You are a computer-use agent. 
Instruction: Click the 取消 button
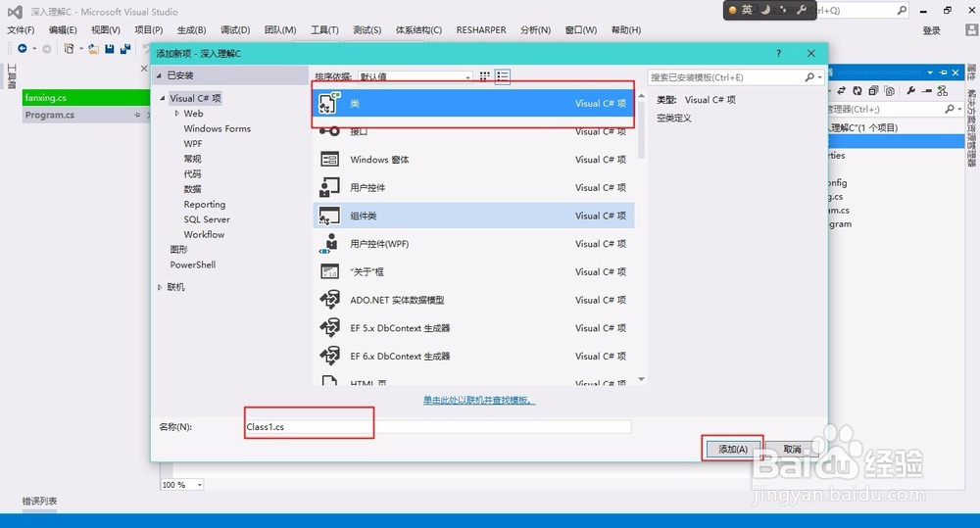click(x=792, y=449)
